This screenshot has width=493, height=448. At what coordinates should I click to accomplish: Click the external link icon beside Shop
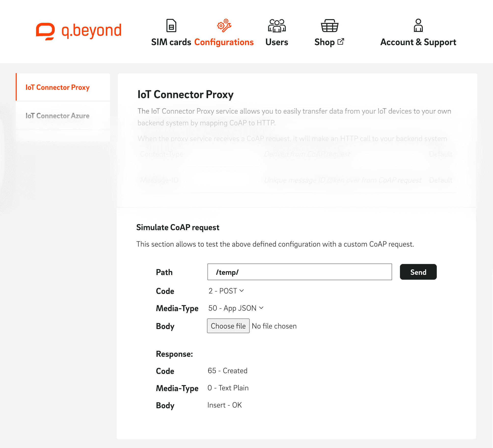pos(341,42)
